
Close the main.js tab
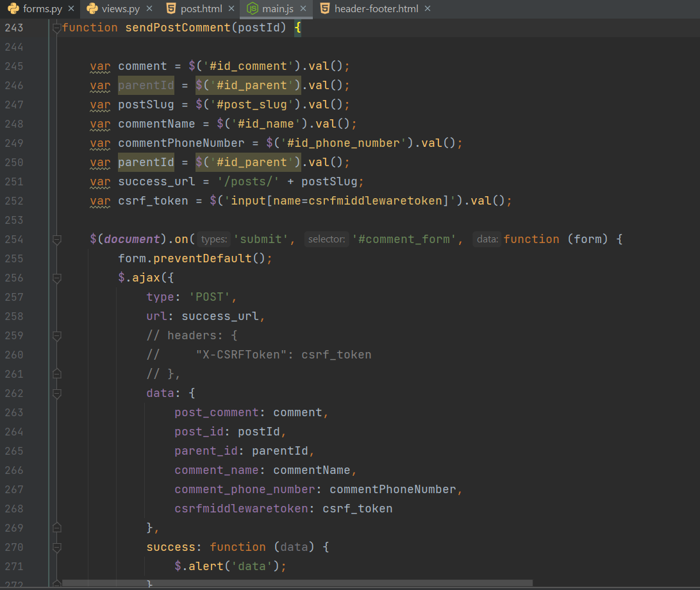tap(303, 9)
